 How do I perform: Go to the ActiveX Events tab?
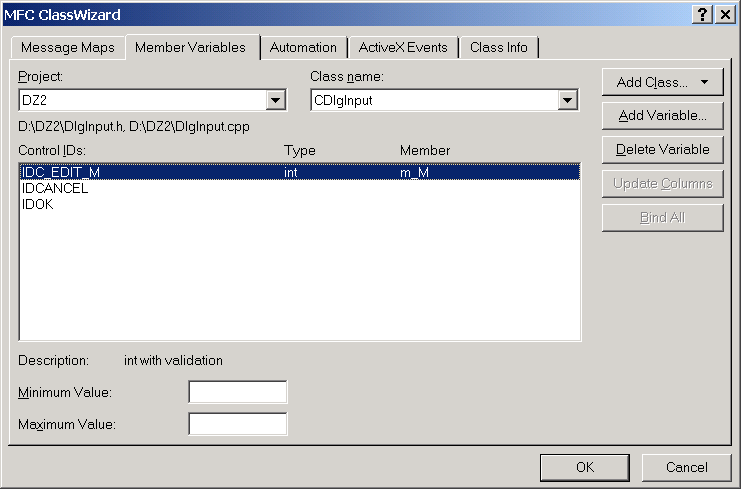tap(403, 48)
